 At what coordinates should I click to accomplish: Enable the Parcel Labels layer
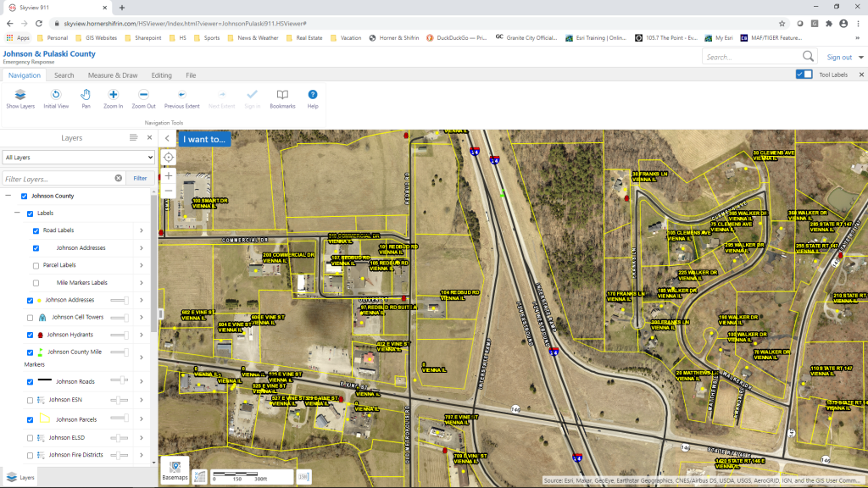point(36,265)
